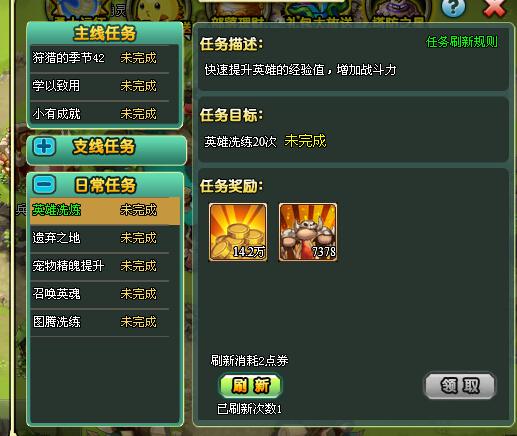Collapse the 日常任务 section with the minus icon
Viewport: 517px width, 436px height.
(x=44, y=184)
